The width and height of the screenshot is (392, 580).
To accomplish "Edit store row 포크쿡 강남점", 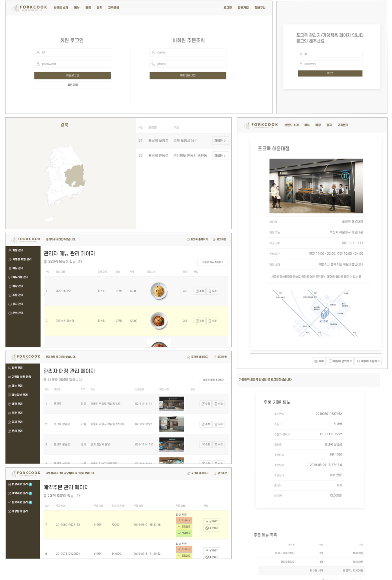I will [205, 424].
